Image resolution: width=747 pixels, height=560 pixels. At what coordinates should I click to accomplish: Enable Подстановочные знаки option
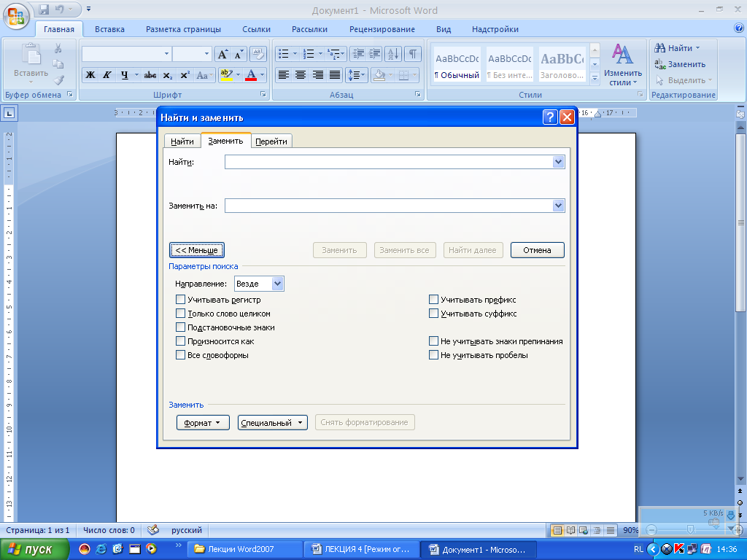(x=181, y=327)
